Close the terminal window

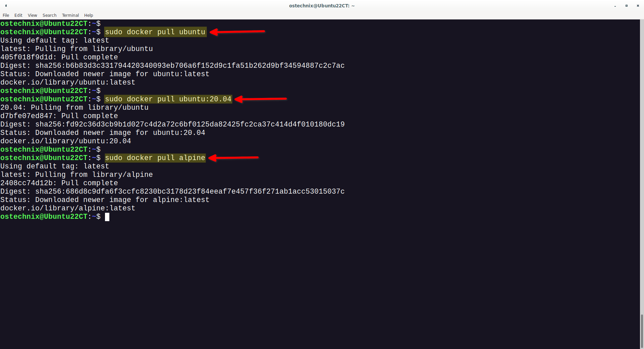coord(637,6)
